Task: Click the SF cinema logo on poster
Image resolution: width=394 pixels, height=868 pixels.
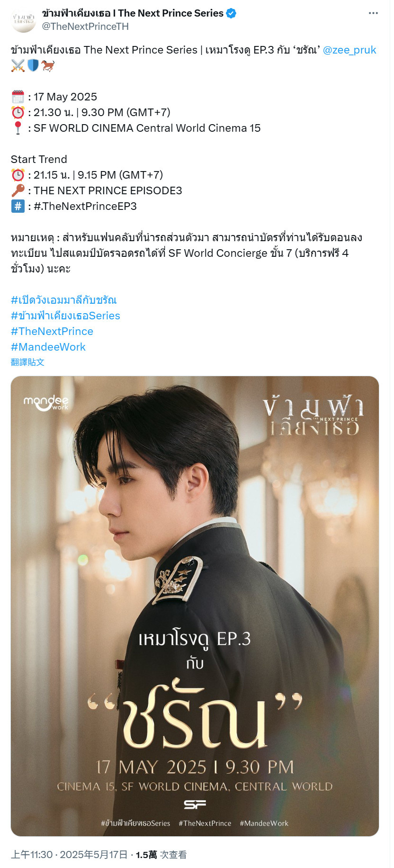Action: point(195,805)
